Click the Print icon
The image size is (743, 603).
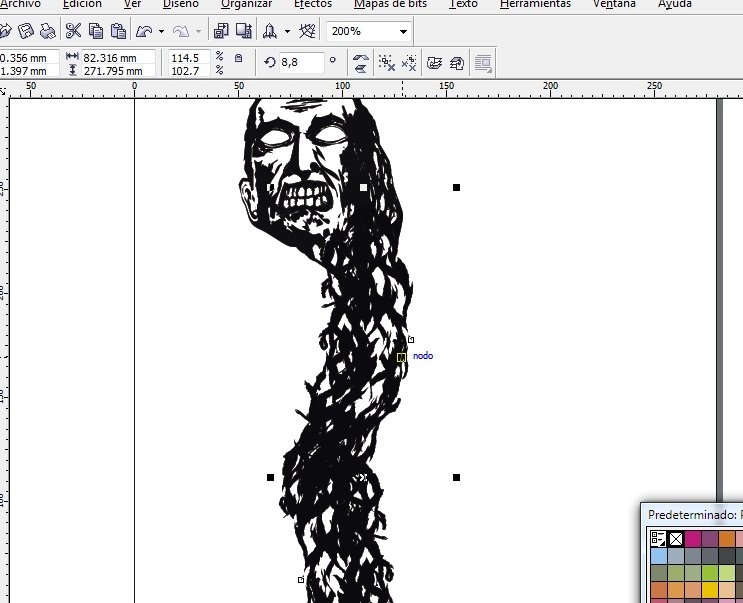(47, 31)
